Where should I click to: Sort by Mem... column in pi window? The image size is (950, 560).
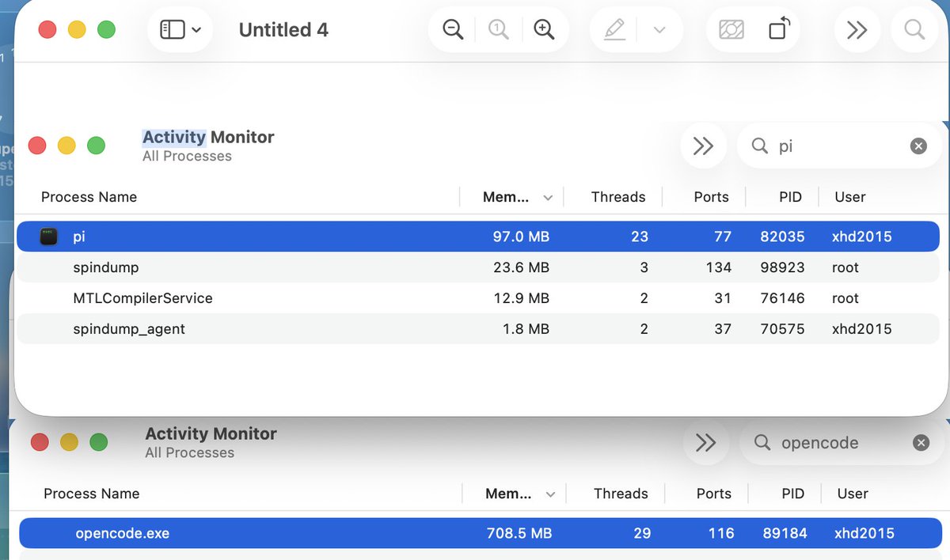pyautogui.click(x=506, y=197)
